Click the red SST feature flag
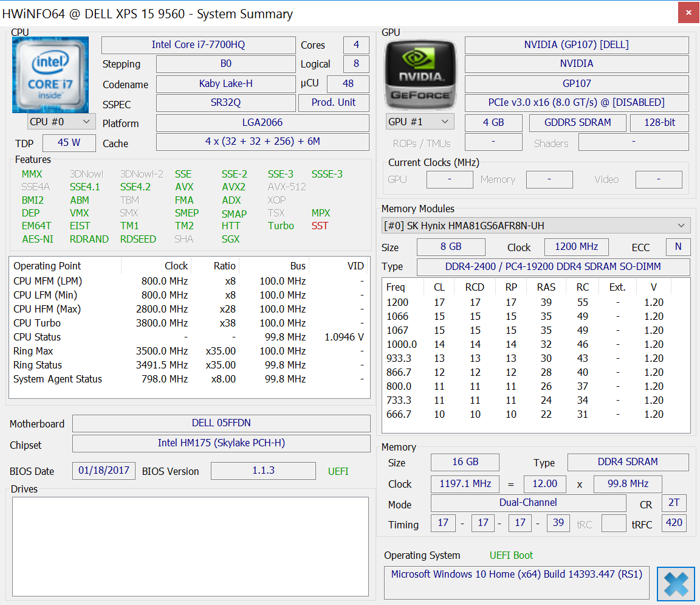 click(x=320, y=226)
